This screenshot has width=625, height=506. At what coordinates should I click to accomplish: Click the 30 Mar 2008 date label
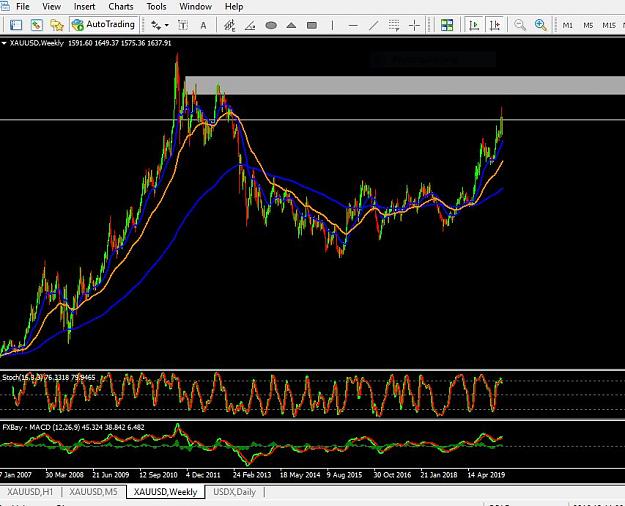click(65, 475)
